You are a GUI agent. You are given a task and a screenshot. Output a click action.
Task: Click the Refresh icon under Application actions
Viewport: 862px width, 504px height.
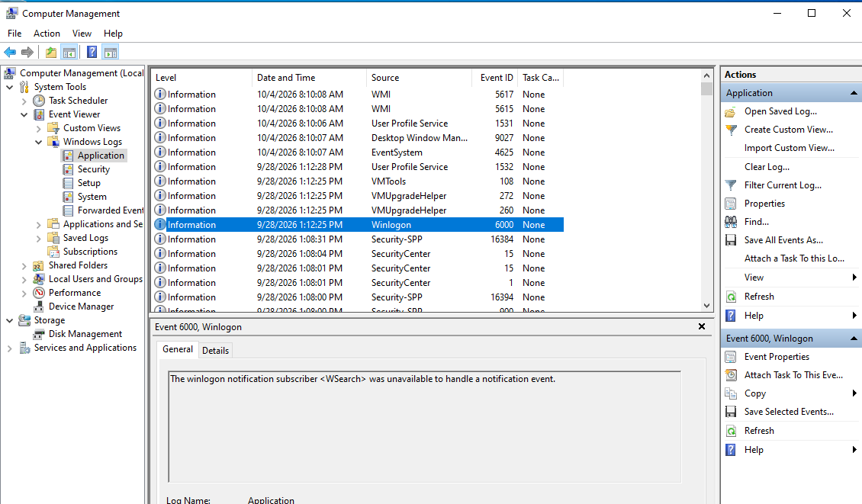click(731, 297)
